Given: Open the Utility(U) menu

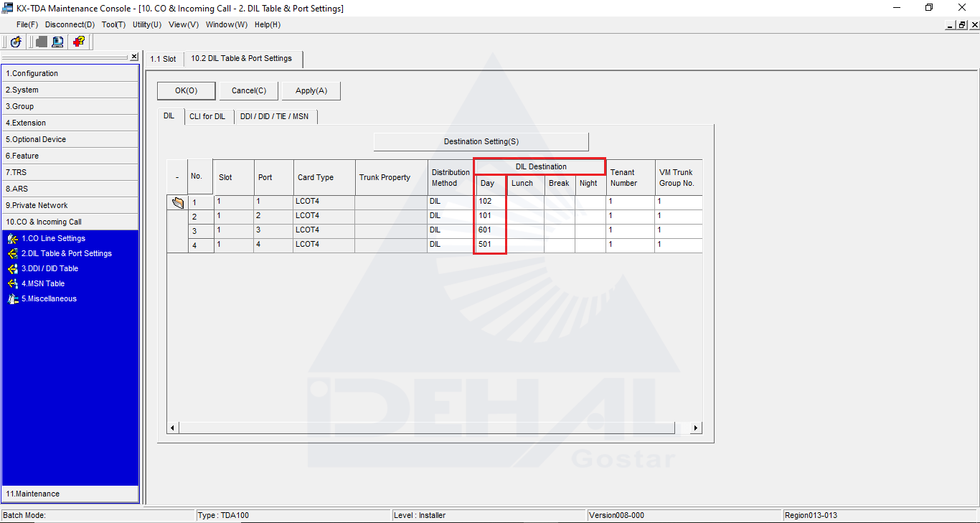Looking at the screenshot, I should click(x=147, y=24).
